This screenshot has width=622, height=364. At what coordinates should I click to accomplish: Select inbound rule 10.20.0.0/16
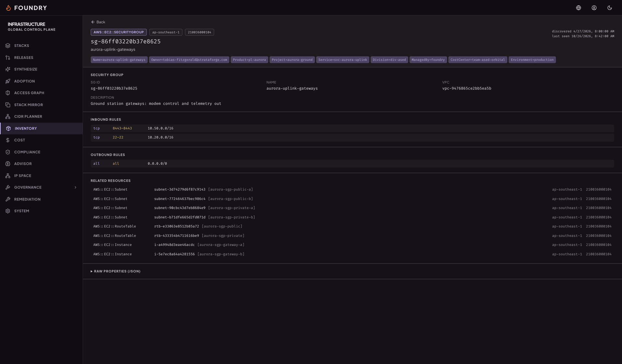click(160, 138)
